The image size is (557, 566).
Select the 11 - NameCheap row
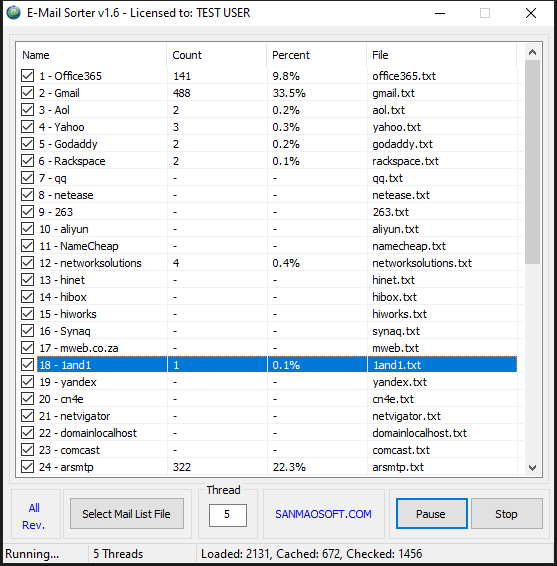[x=267, y=246]
